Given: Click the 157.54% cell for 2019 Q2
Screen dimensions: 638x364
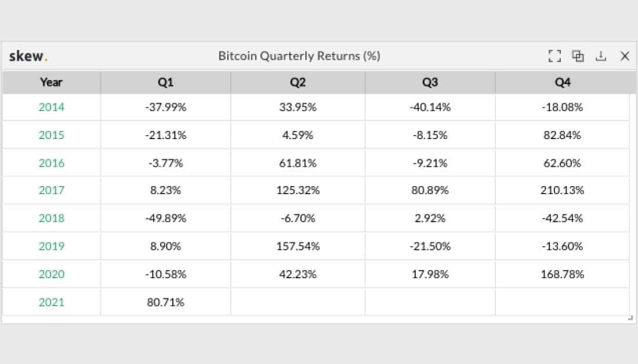Looking at the screenshot, I should point(297,246).
